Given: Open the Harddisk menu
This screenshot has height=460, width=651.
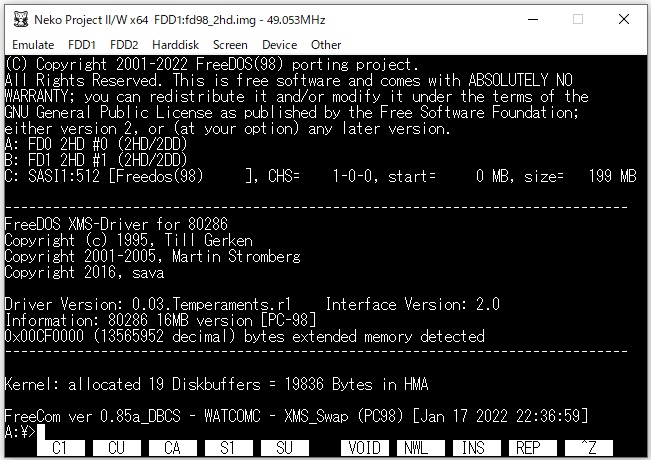Looking at the screenshot, I should coord(175,45).
